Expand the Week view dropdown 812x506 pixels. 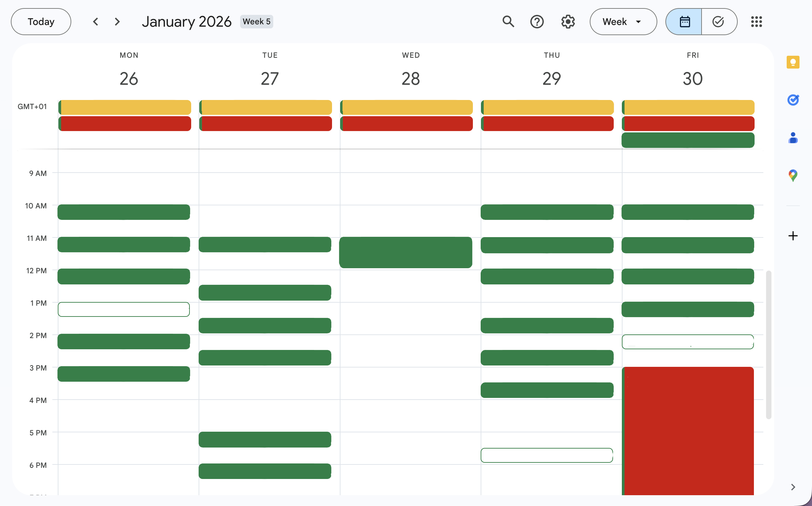623,22
